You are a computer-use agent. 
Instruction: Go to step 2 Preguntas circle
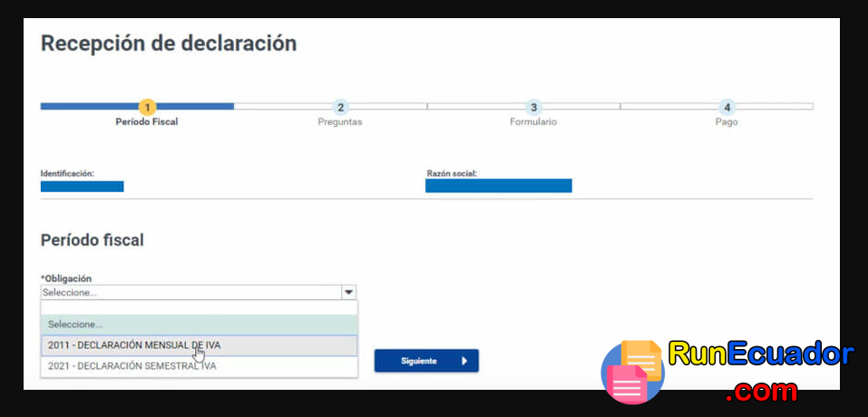pos(340,107)
